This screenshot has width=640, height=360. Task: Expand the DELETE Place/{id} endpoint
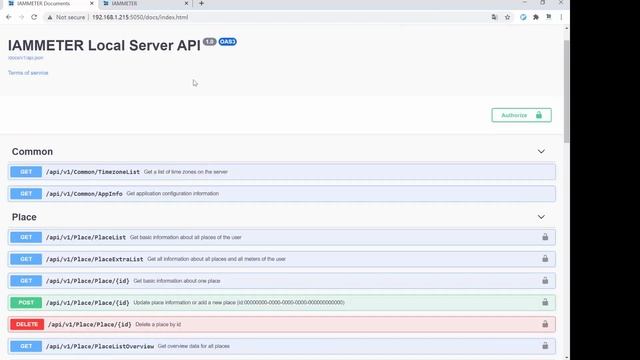point(282,324)
